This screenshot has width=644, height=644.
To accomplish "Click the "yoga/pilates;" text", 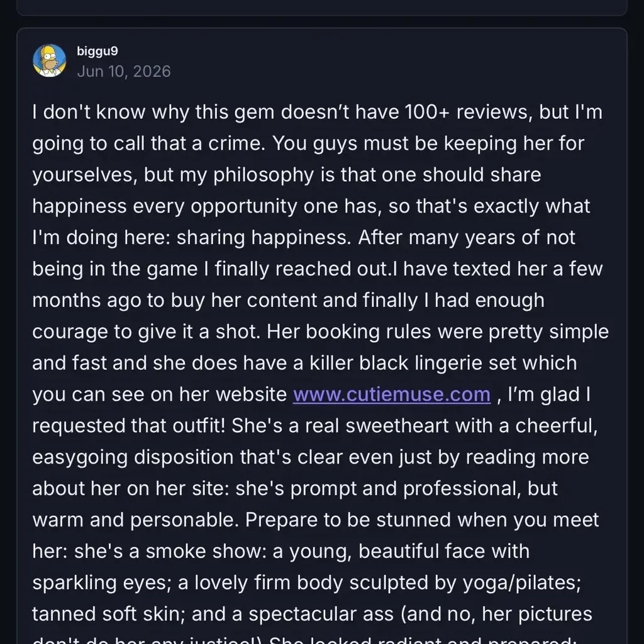I will pos(522,582).
